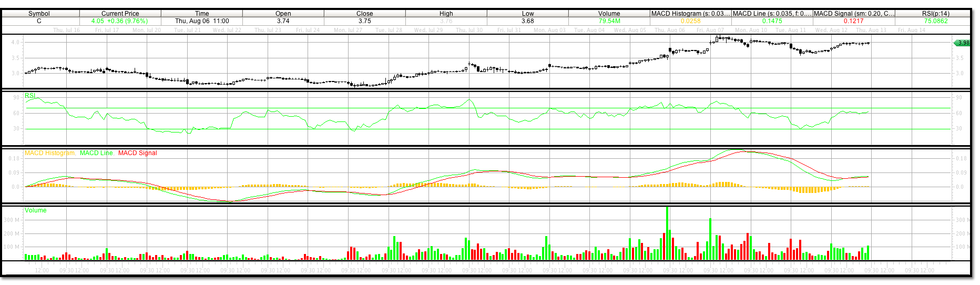Click the Thu, Aug 06 date label
The image size is (980, 285).
pyautogui.click(x=670, y=30)
